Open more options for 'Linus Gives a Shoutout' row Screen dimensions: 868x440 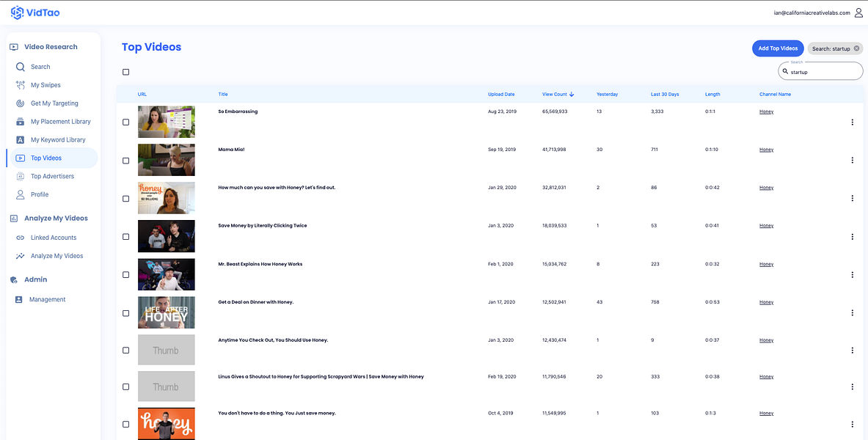coord(852,387)
